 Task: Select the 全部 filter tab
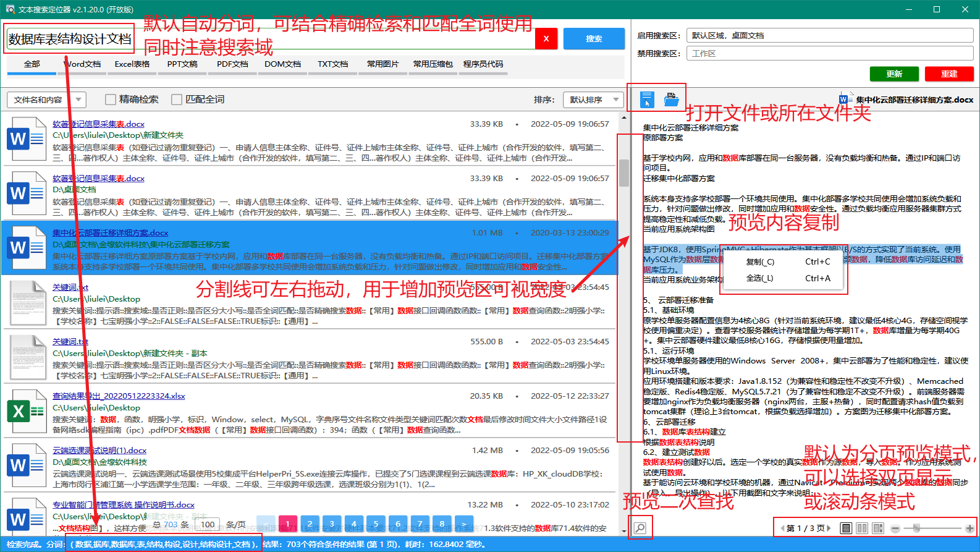click(x=32, y=64)
